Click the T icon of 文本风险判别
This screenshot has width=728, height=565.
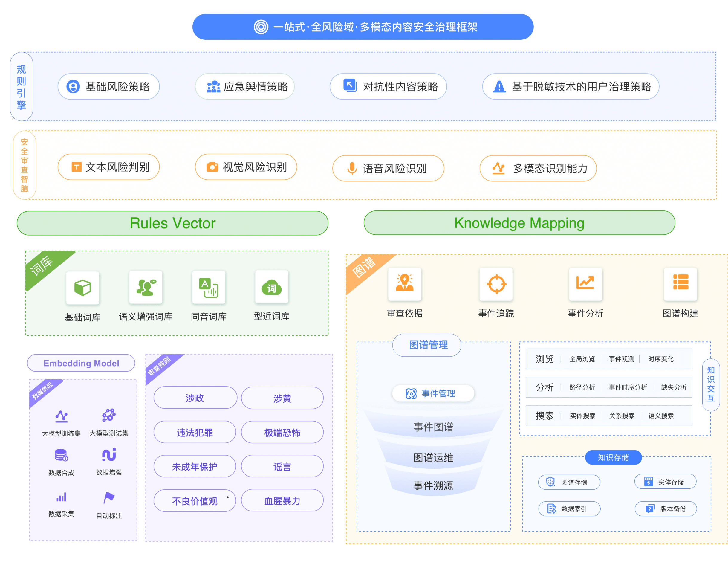[76, 167]
